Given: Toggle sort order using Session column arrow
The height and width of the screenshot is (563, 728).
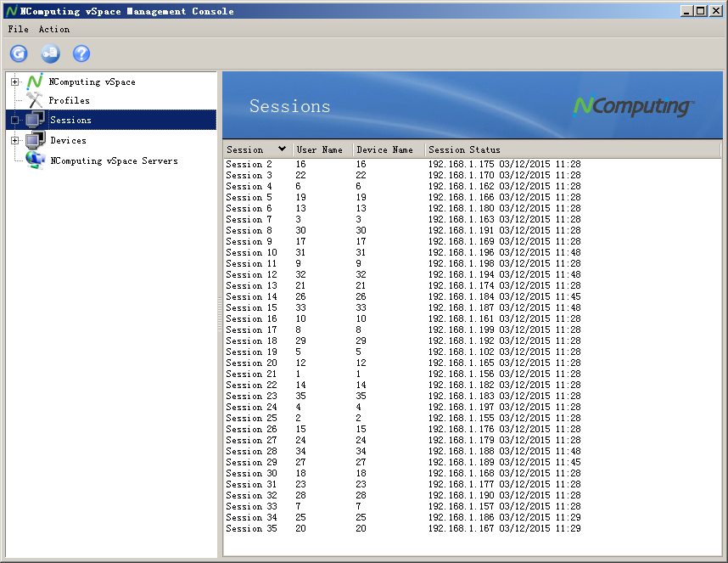Looking at the screenshot, I should click(x=282, y=149).
